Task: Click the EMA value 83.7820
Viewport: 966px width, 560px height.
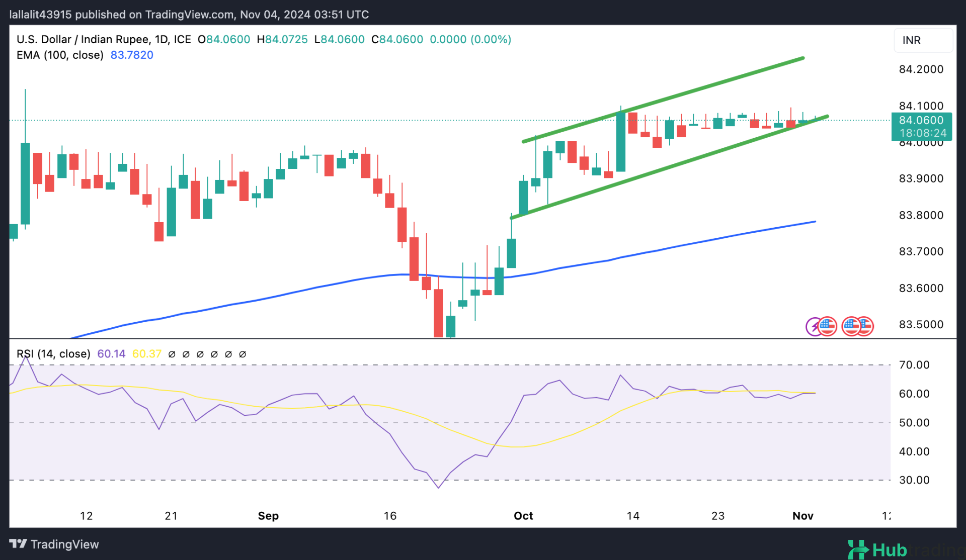Action: point(132,55)
